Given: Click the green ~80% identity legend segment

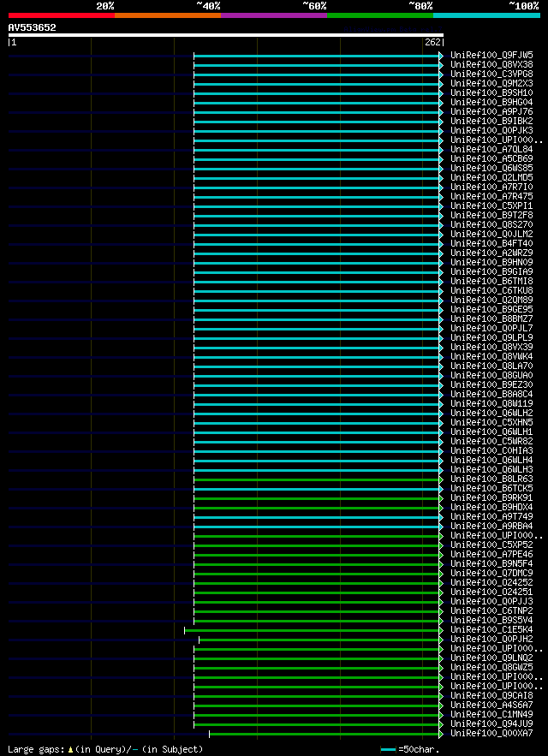Looking at the screenshot, I should [x=380, y=15].
